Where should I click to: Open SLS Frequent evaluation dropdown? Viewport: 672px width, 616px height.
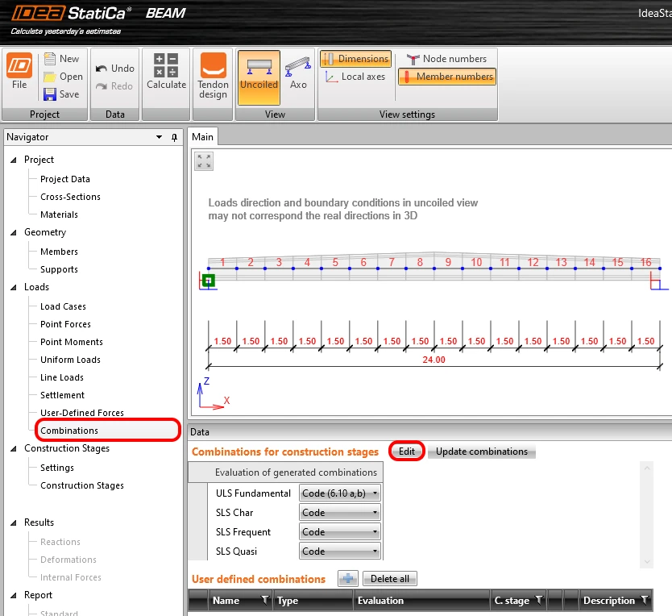[339, 532]
